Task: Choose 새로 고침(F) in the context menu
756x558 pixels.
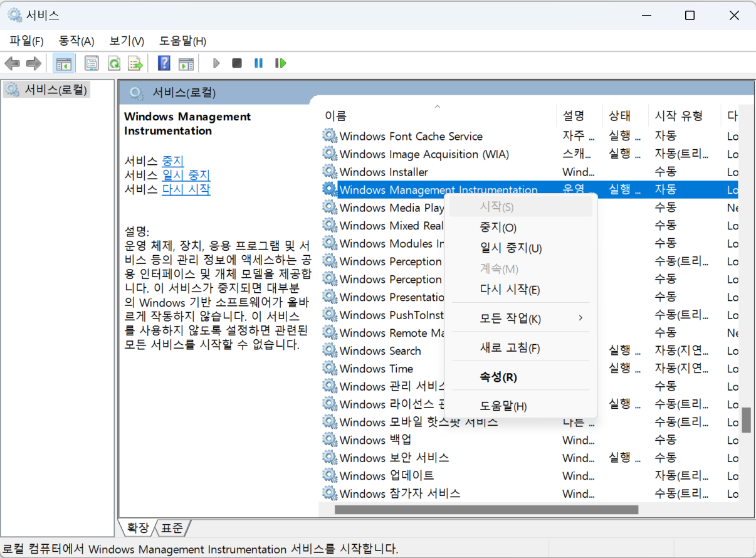Action: 520,348
